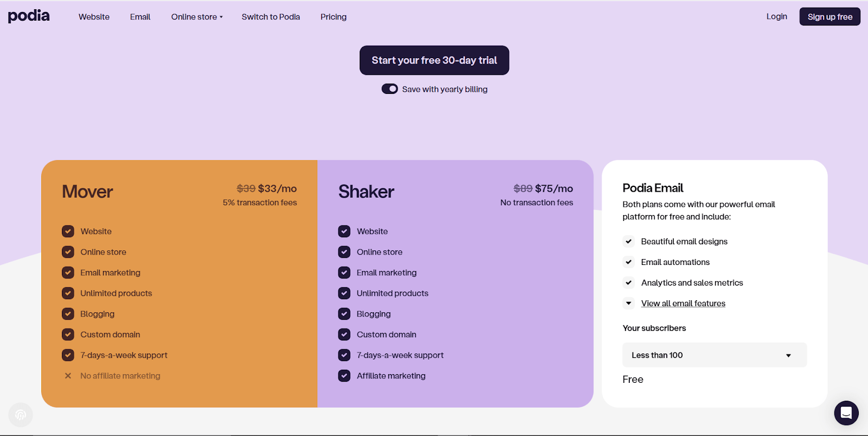868x436 pixels.
Task: Click the Beautiful email designs checkmark
Action: point(629,242)
